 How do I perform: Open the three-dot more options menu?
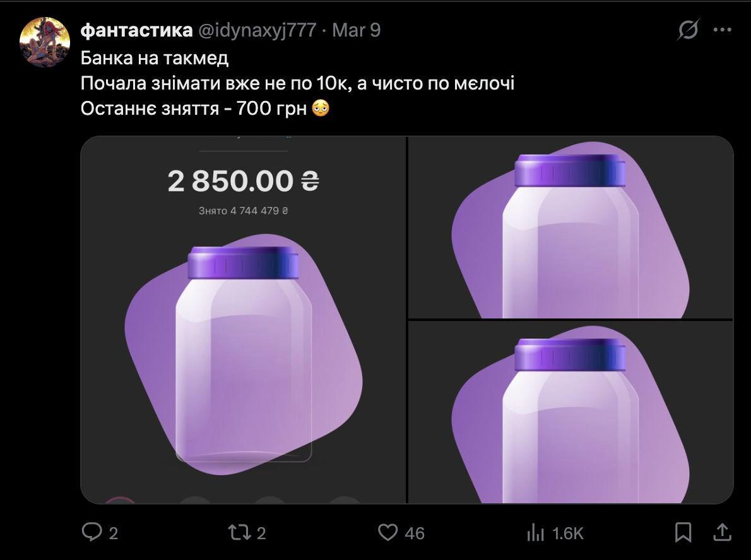[722, 30]
